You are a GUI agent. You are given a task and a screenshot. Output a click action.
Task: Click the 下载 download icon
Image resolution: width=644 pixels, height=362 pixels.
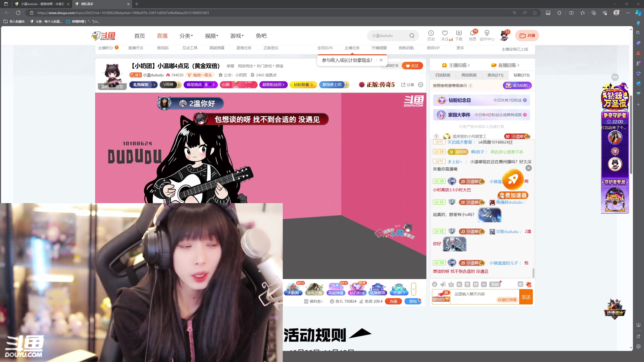tap(459, 35)
